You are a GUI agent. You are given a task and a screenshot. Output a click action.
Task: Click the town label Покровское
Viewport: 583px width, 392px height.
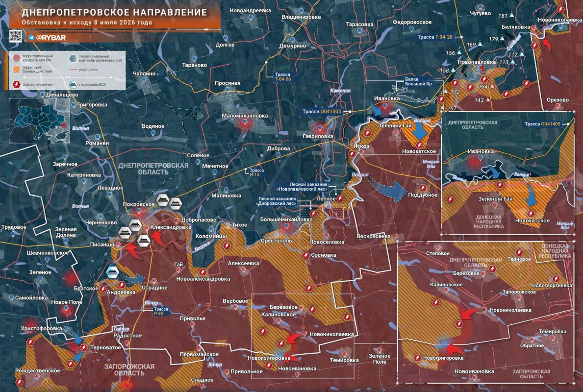[139, 204]
